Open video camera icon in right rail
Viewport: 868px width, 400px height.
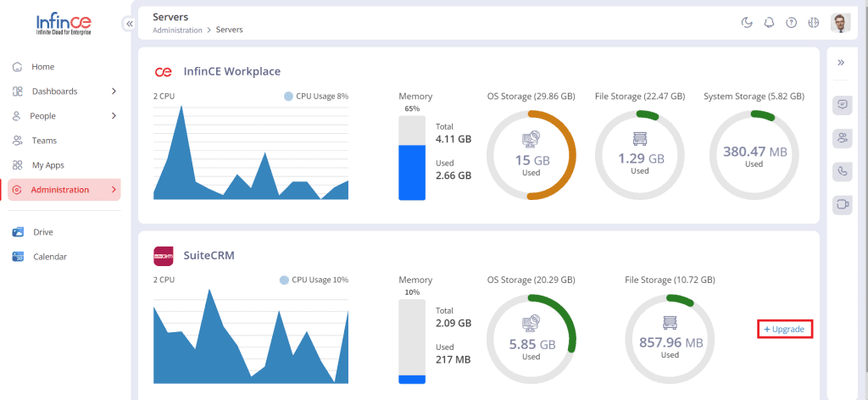click(842, 205)
